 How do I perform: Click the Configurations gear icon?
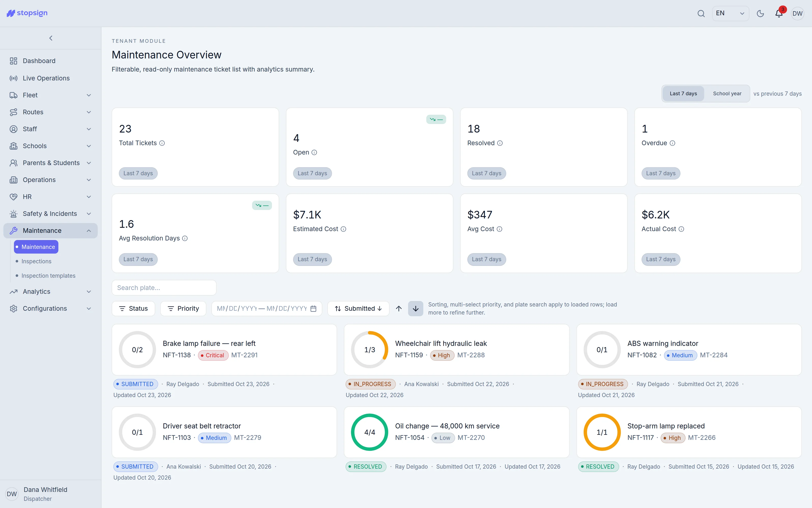coord(13,308)
